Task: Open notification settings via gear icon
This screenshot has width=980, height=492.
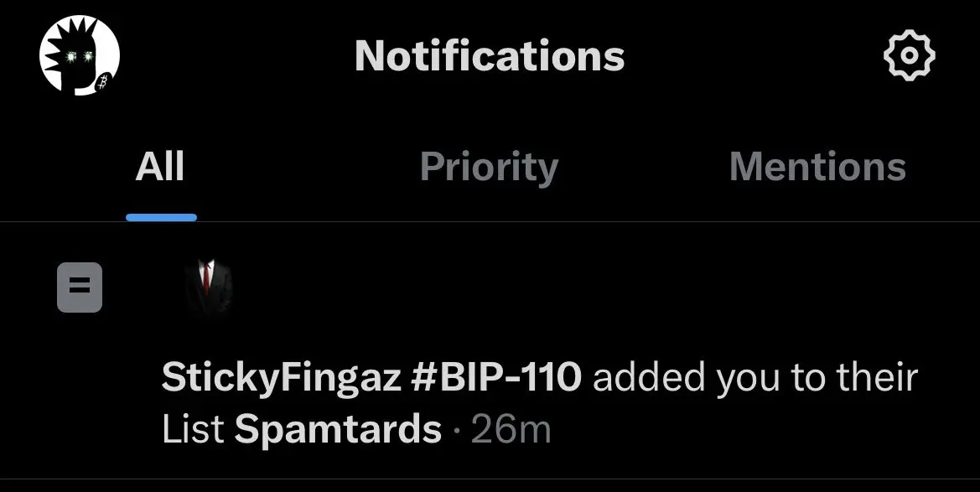Action: [x=909, y=55]
